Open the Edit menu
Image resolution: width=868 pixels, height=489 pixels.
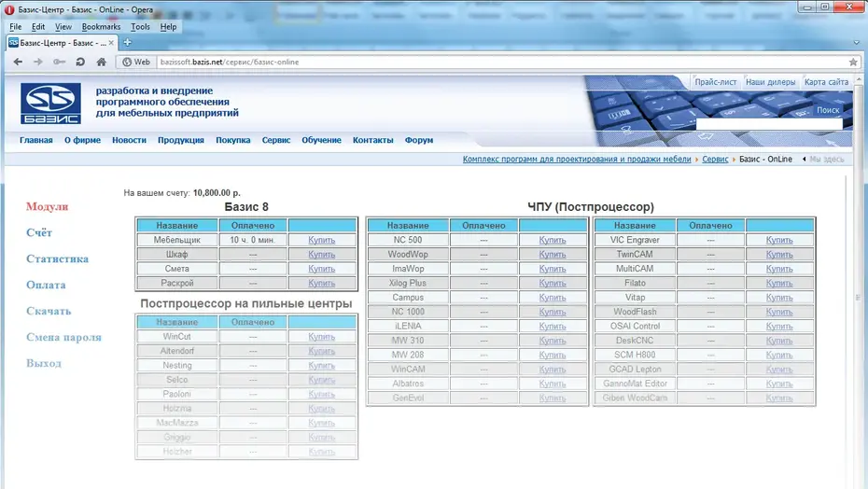[38, 26]
